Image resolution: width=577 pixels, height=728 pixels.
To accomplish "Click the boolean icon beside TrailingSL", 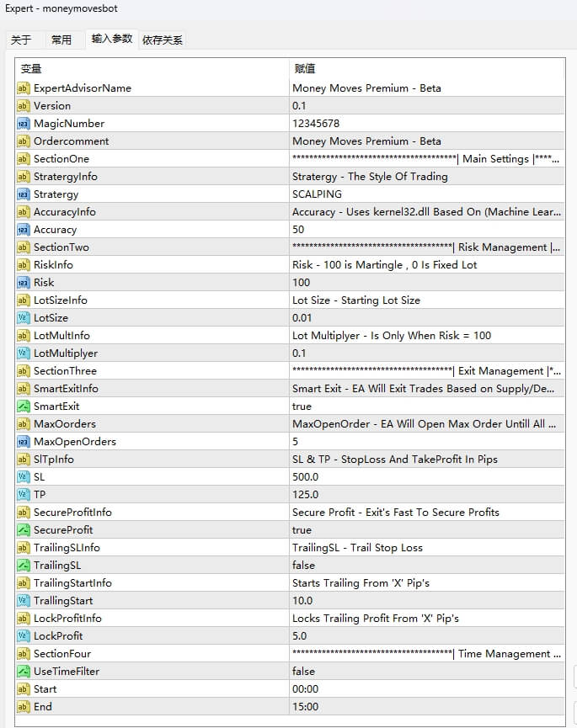I will (24, 565).
